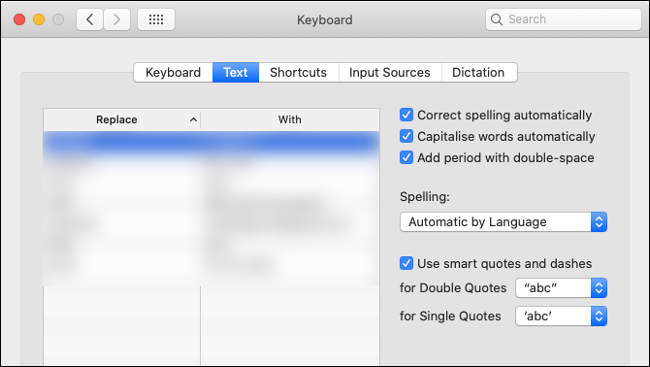Image resolution: width=650 pixels, height=367 pixels.
Task: Select the Text tab
Action: [x=235, y=73]
